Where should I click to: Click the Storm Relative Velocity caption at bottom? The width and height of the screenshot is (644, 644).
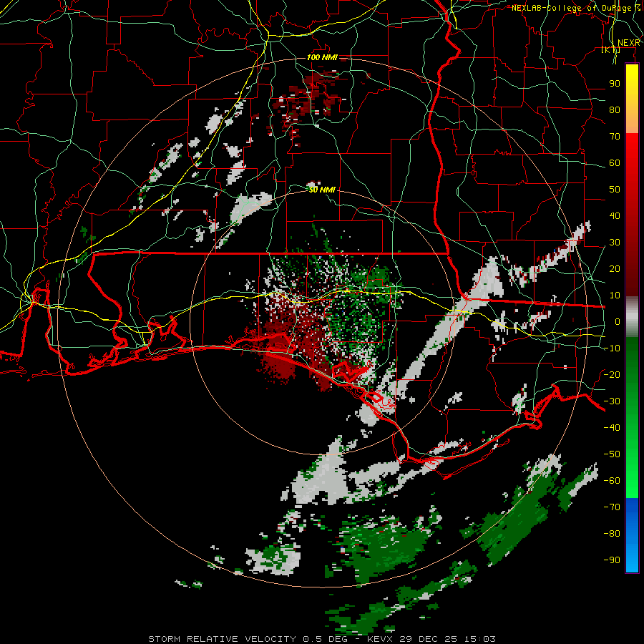322,639
